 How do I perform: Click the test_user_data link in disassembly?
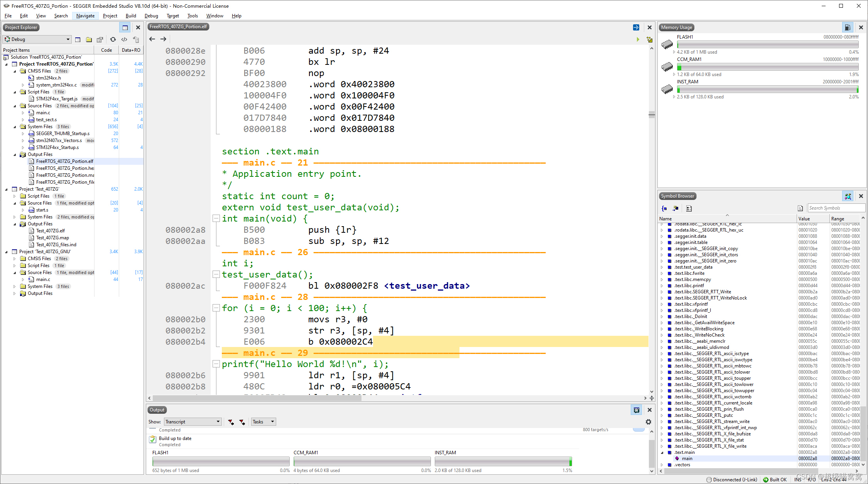tap(427, 286)
